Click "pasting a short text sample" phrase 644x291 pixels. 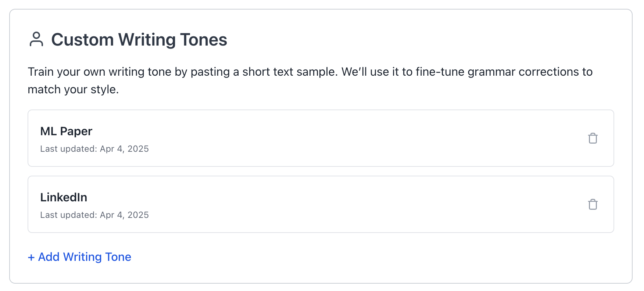point(264,72)
